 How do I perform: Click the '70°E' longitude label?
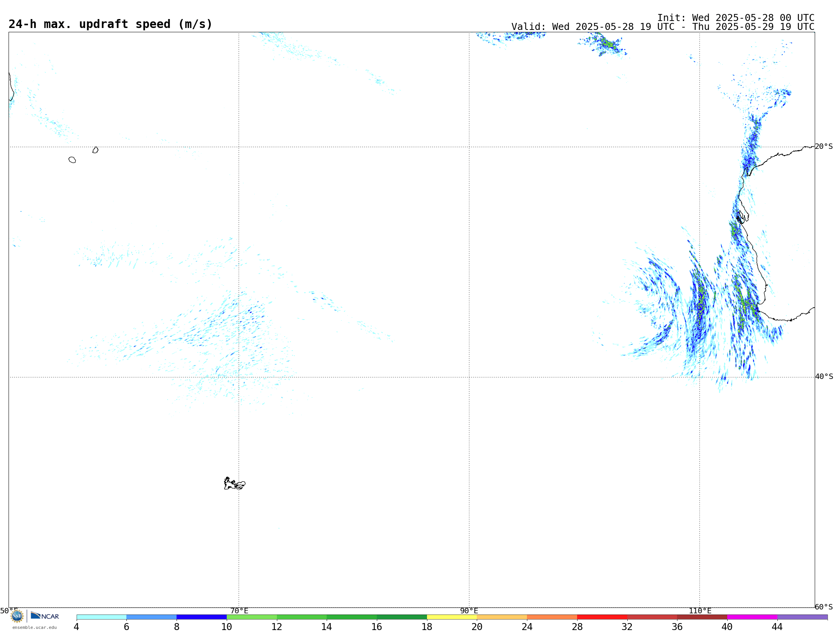239,611
